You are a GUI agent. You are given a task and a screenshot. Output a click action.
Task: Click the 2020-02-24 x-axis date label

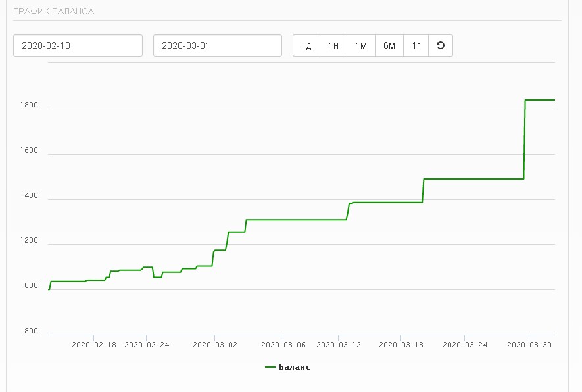point(146,344)
